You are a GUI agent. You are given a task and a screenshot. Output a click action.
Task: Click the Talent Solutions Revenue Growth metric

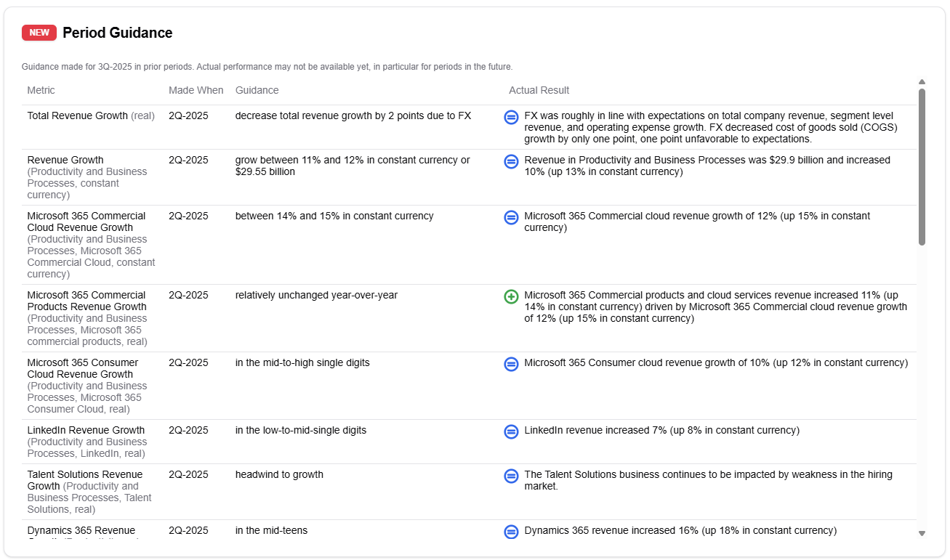tap(85, 480)
